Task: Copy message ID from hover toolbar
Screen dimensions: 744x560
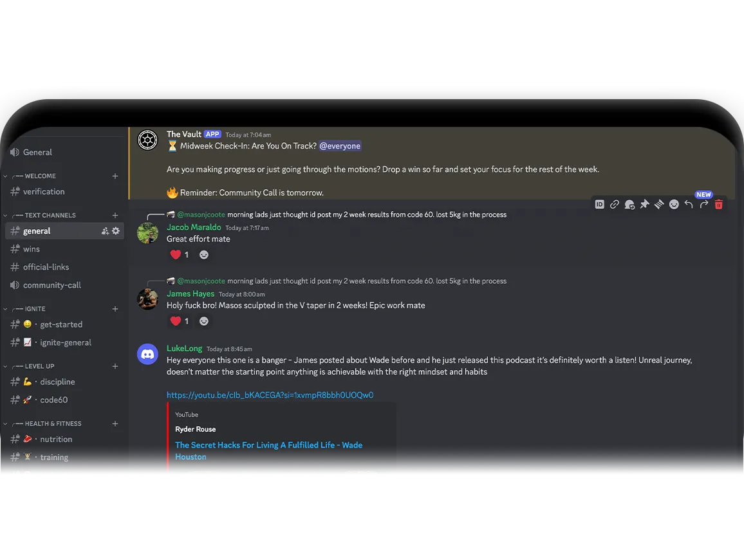Action: pos(599,205)
